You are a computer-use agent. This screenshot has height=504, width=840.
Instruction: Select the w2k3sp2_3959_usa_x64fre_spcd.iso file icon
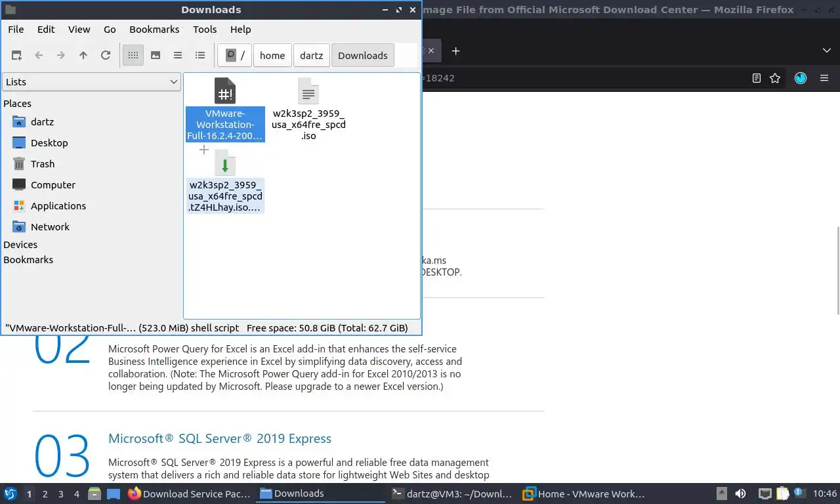(308, 91)
